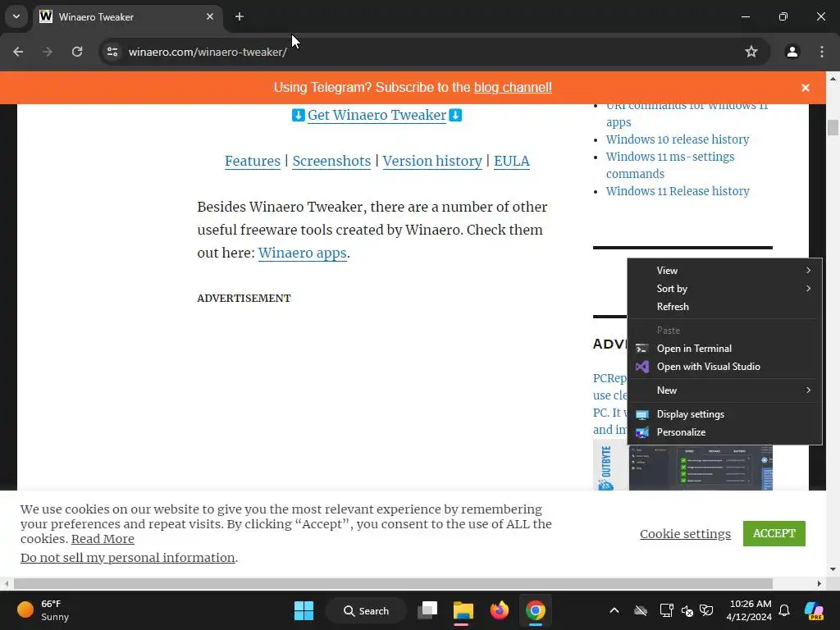Open the Windows Start menu

[x=304, y=610]
